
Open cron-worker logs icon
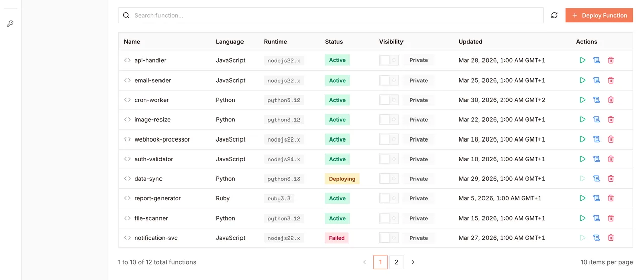596,100
